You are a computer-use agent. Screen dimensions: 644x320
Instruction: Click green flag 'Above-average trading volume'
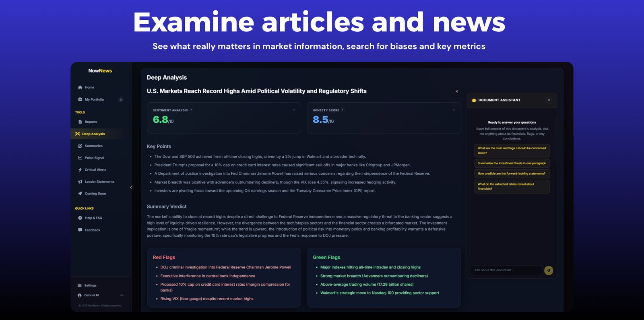tap(367, 285)
